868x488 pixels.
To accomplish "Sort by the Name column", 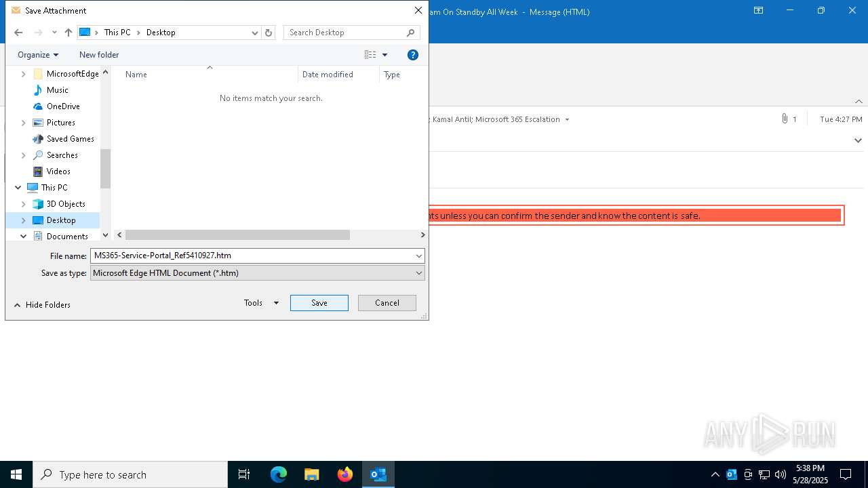I will 136,75.
